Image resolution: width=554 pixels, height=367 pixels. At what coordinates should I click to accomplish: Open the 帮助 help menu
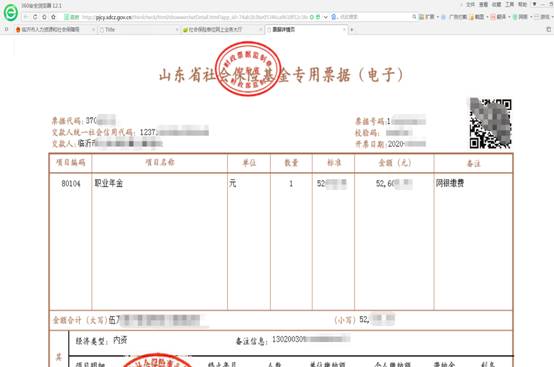point(523,5)
